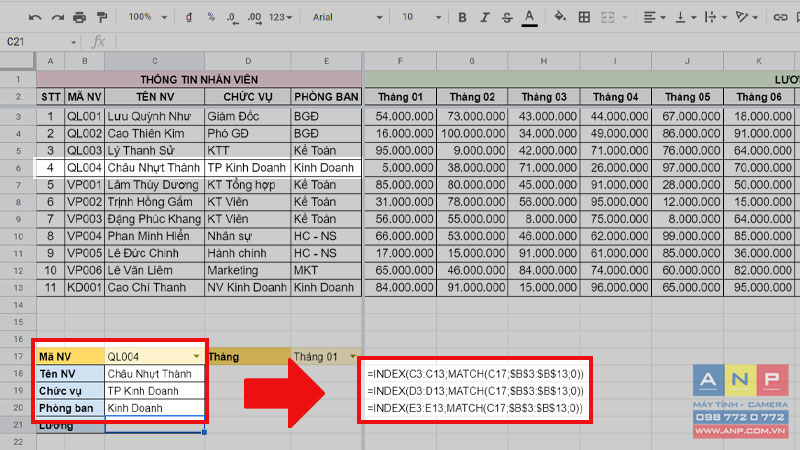This screenshot has width=800, height=450.
Task: Select the Paint format tool
Action: point(102,17)
